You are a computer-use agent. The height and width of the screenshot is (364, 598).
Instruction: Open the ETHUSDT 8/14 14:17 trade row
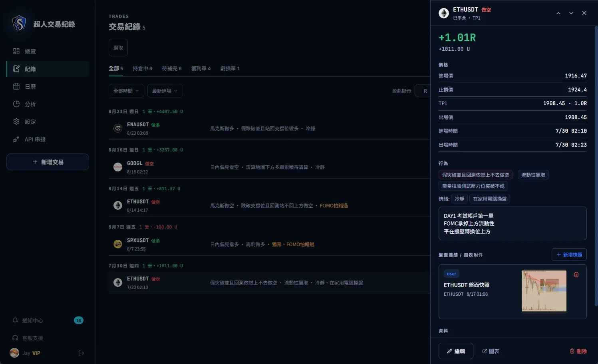tap(269, 205)
